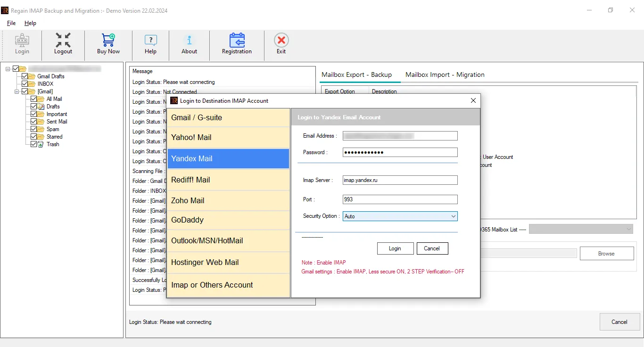The width and height of the screenshot is (644, 347).
Task: Toggle the Gmail Drafts checkbox
Action: [x=25, y=76]
